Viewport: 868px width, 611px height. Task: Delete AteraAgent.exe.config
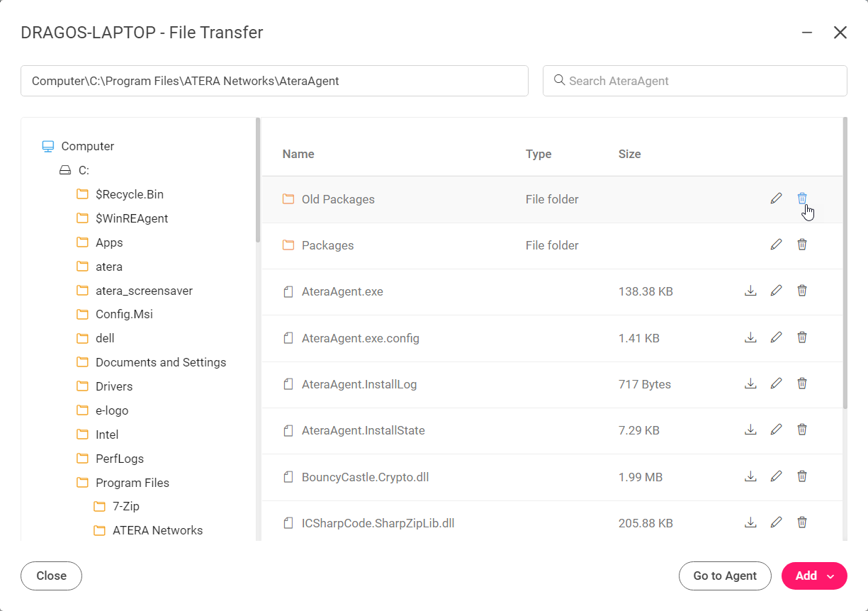pyautogui.click(x=801, y=337)
